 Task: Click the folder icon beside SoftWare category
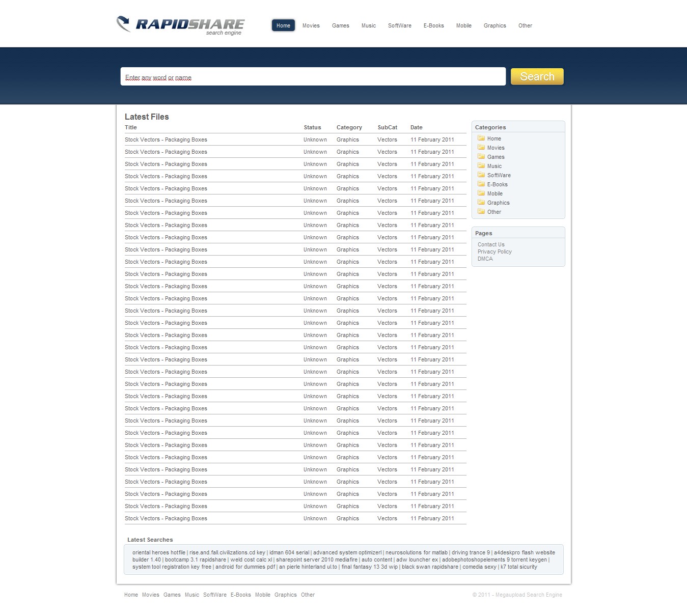tap(481, 175)
